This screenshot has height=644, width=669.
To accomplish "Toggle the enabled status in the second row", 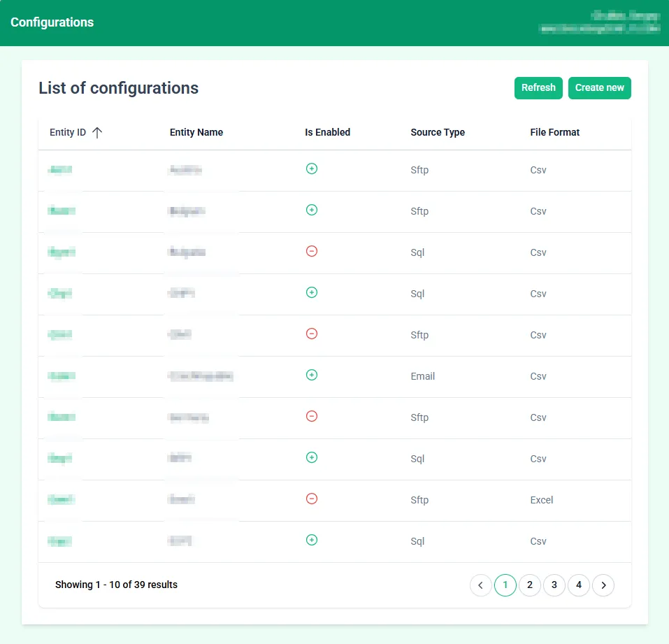I will [x=312, y=210].
